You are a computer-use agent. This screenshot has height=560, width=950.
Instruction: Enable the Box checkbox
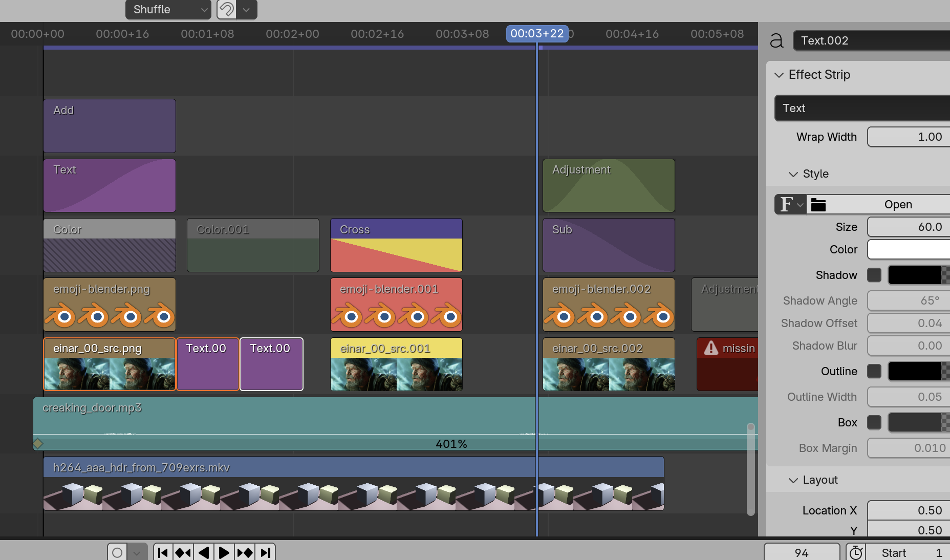[x=874, y=422]
